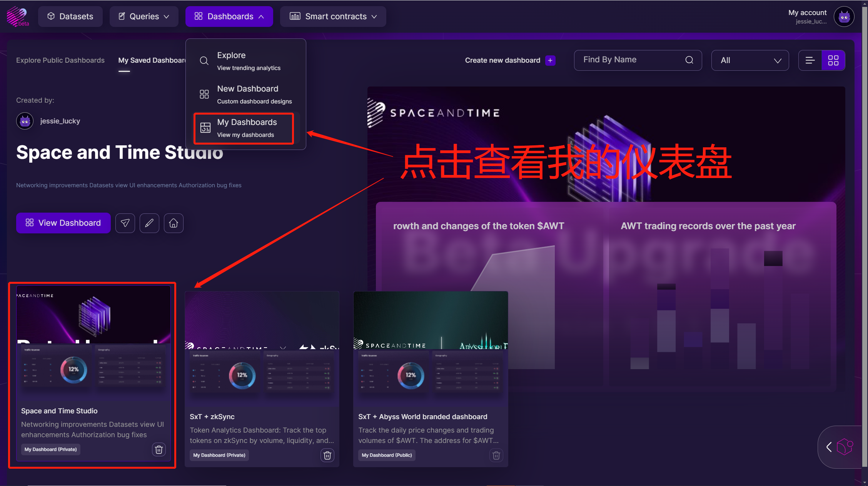Open the All filter dropdown
The height and width of the screenshot is (486, 868).
pyautogui.click(x=750, y=60)
